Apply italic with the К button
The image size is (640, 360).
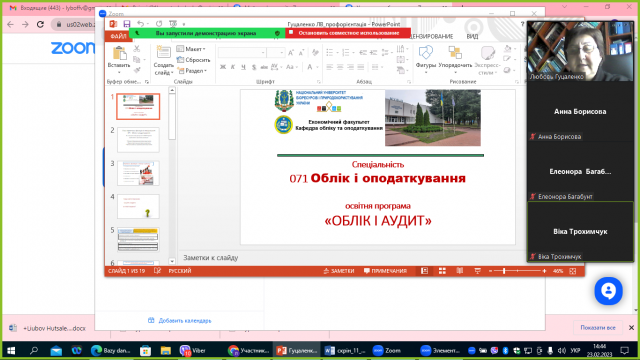coord(233,67)
